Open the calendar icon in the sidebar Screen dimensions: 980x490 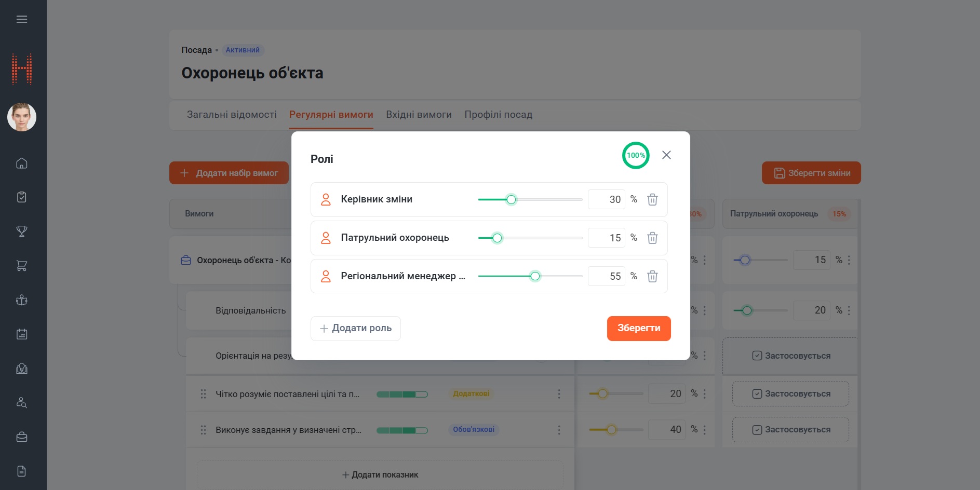(x=22, y=334)
